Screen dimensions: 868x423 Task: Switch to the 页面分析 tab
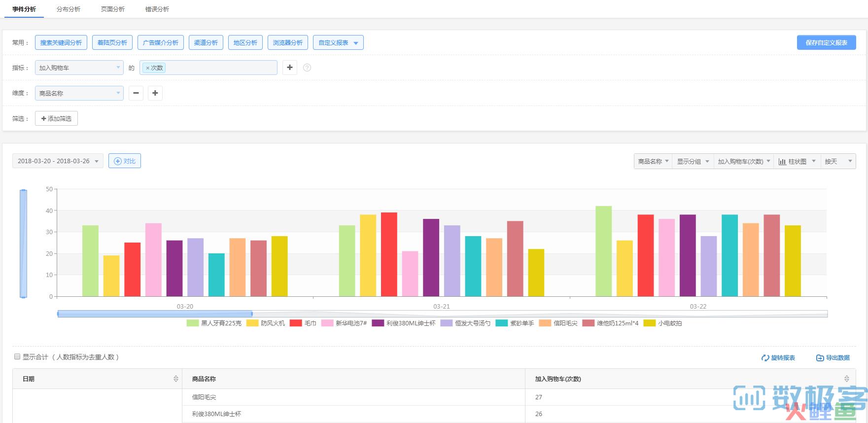113,9
